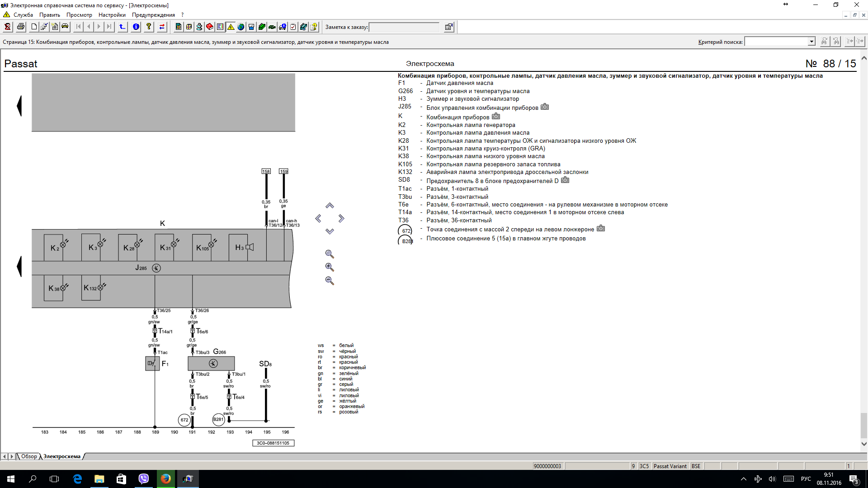Screen dimensions: 868x488
Task: Click the red book toolbar icon
Action: click(210, 27)
